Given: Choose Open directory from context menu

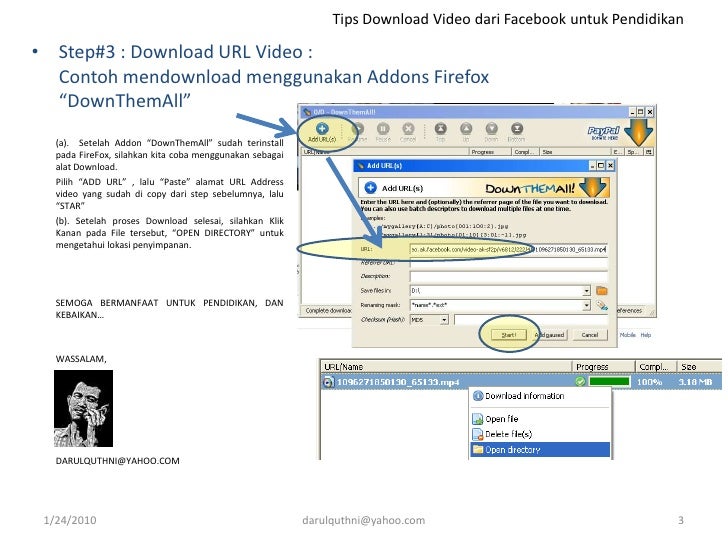Looking at the screenshot, I should coord(540,449).
